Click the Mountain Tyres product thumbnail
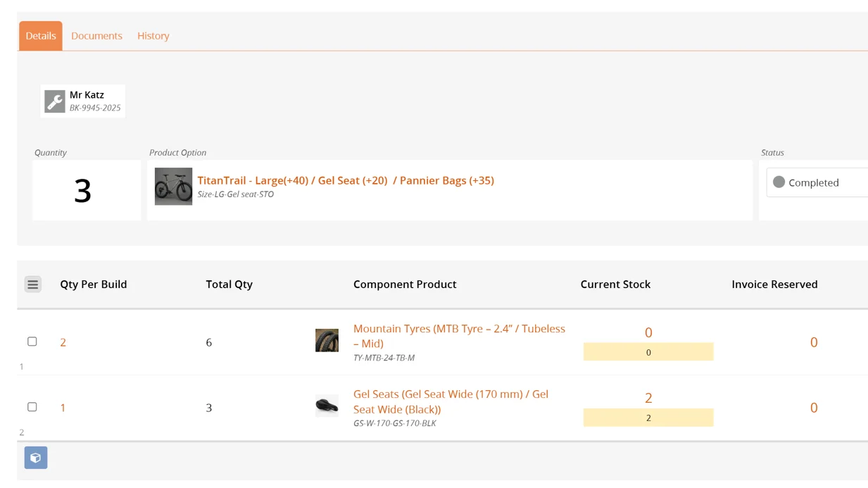 coord(327,341)
